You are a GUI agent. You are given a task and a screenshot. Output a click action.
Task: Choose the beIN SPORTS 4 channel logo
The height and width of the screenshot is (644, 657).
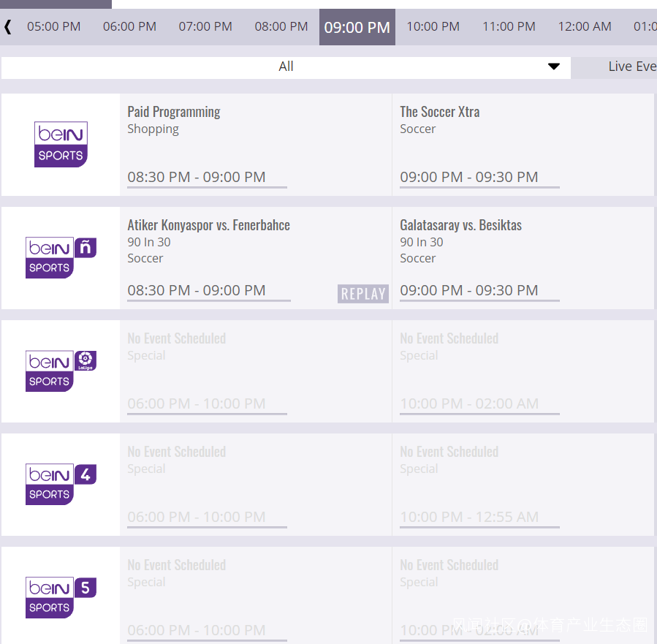point(61,484)
